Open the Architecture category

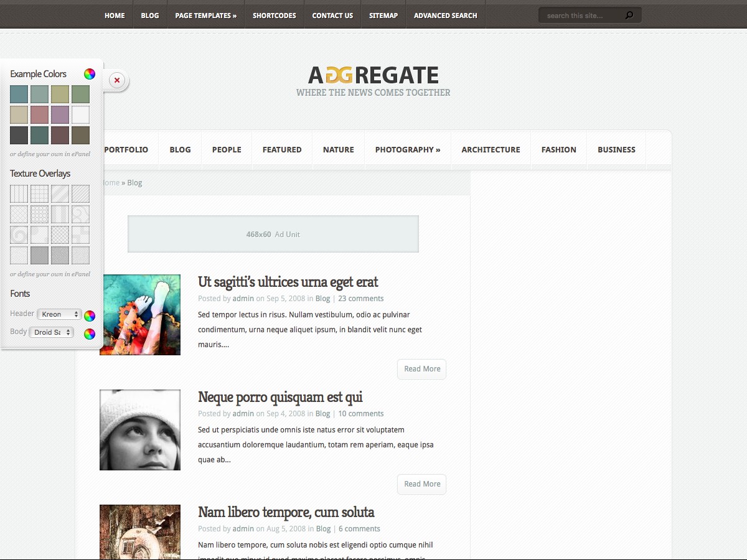click(491, 149)
